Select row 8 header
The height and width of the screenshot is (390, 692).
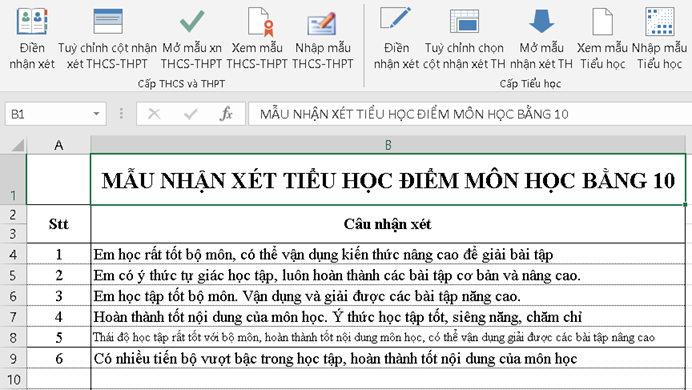pos(13,338)
